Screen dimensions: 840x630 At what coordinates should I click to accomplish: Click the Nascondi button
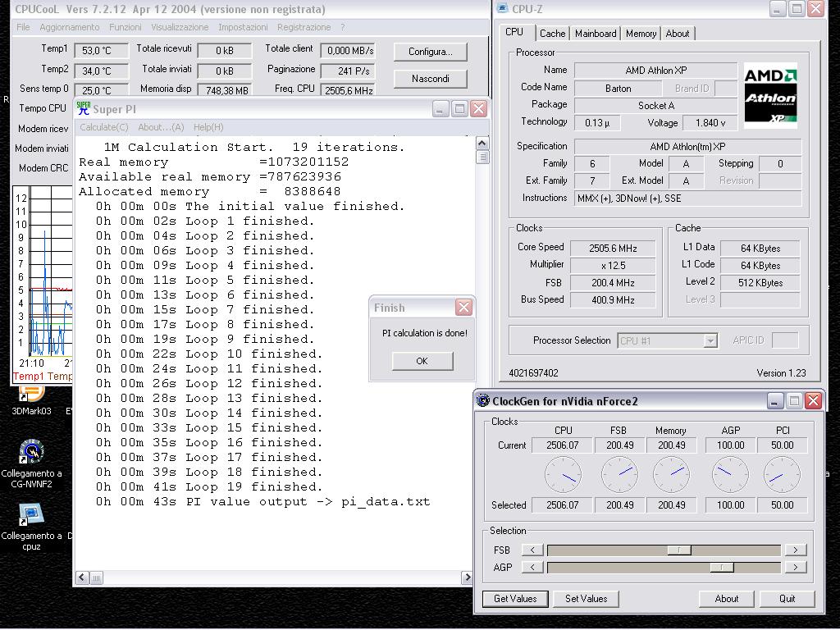[430, 79]
